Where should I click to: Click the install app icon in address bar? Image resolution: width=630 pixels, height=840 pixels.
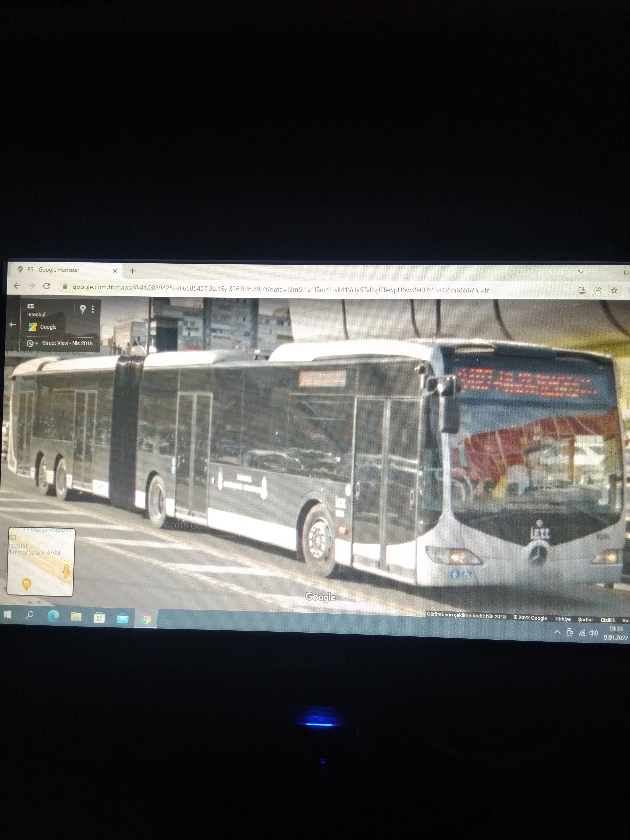(x=581, y=291)
